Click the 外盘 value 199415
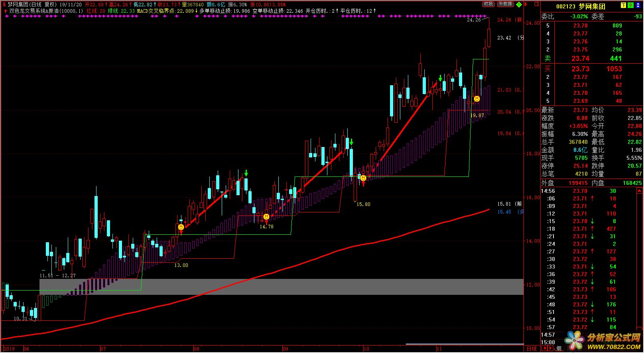 tap(578, 183)
